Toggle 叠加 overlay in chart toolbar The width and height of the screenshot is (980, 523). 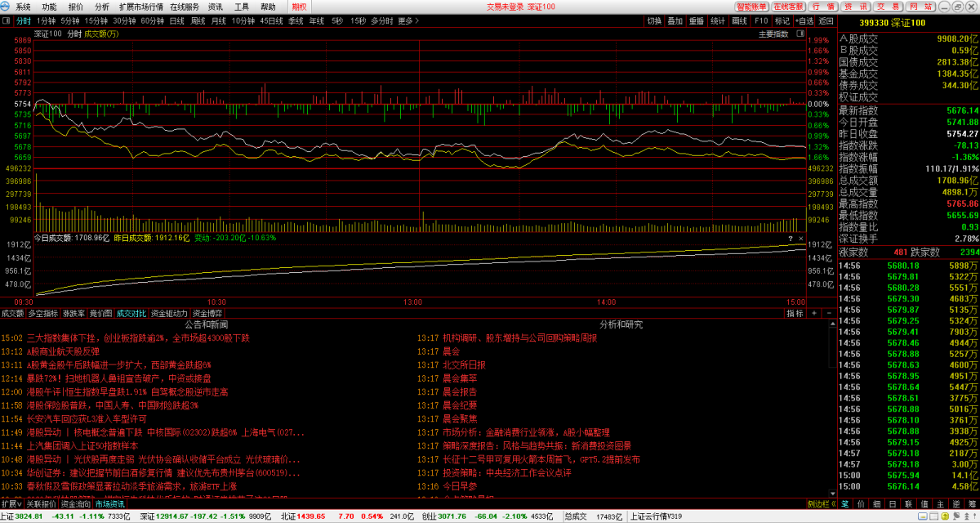tap(675, 20)
